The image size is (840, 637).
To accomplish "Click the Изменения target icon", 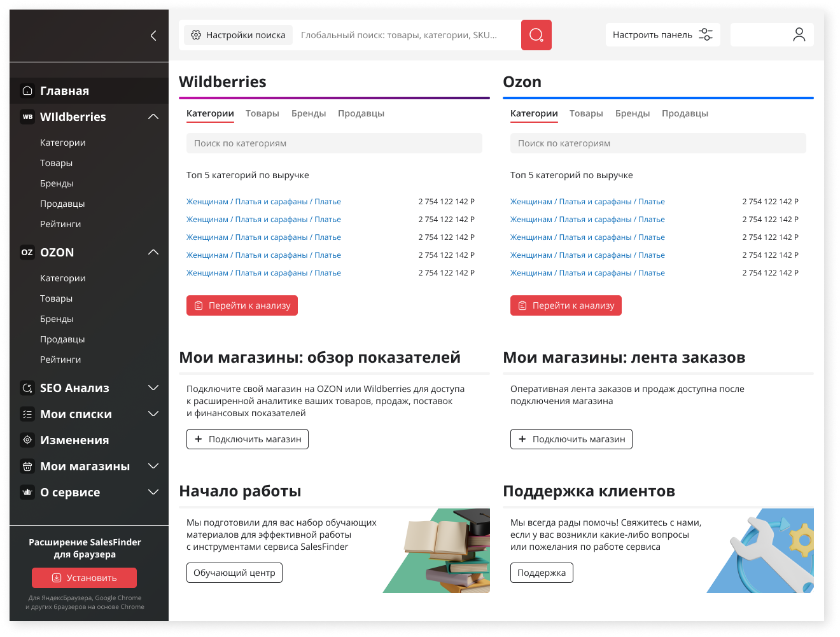I will [x=27, y=440].
